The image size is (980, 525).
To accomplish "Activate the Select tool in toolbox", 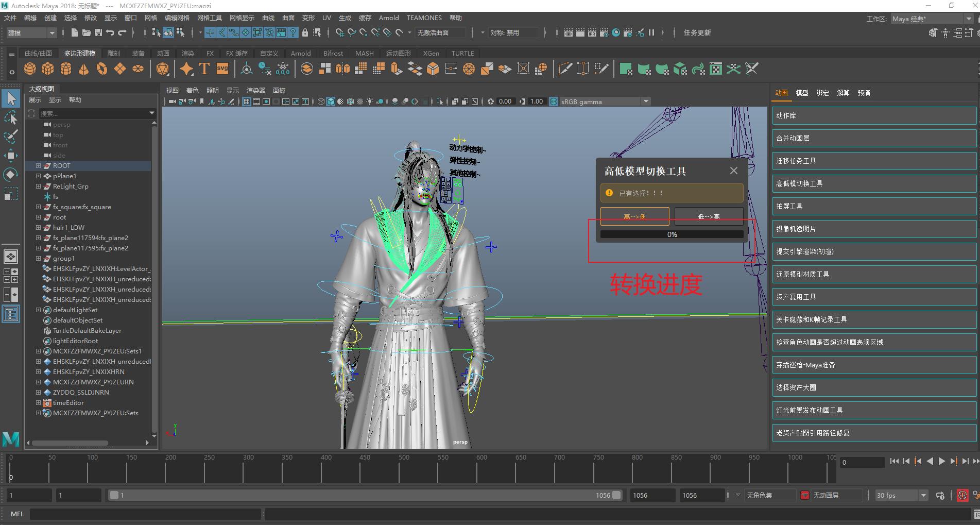I will tap(11, 98).
